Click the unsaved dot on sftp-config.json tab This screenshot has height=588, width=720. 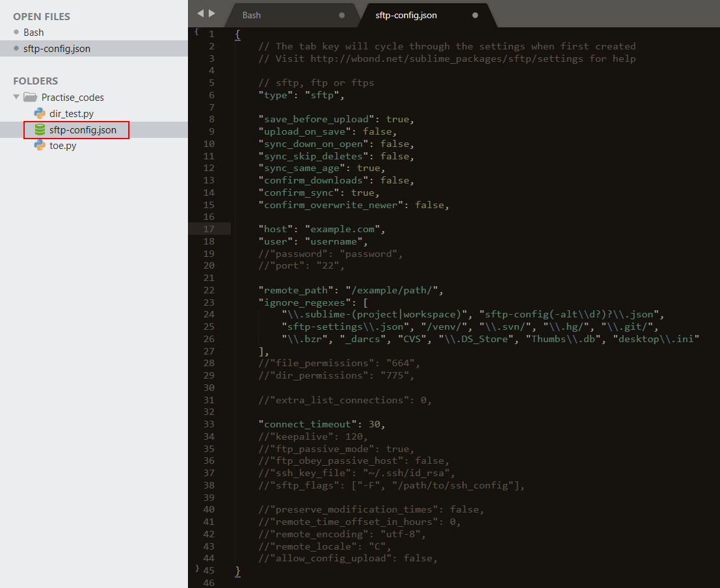[475, 15]
